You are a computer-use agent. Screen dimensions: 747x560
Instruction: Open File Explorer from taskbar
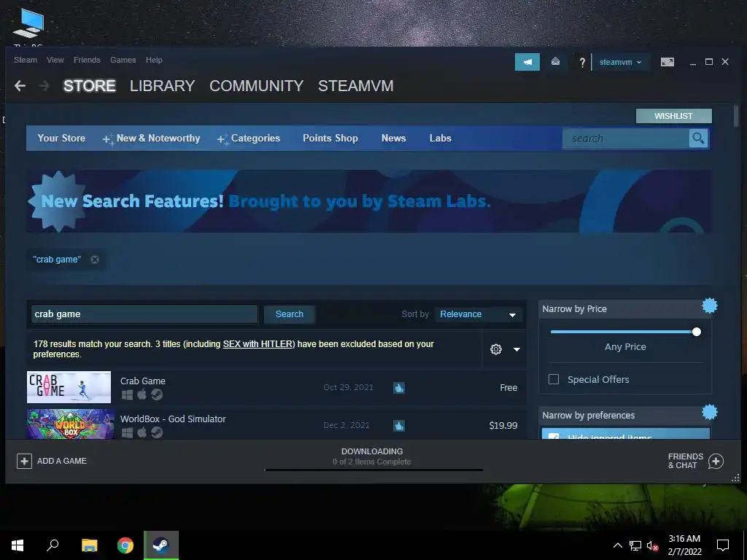pos(89,545)
